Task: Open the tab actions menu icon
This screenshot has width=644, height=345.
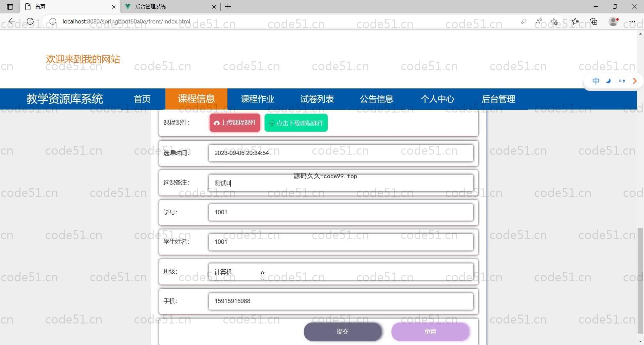Action: tap(10, 7)
